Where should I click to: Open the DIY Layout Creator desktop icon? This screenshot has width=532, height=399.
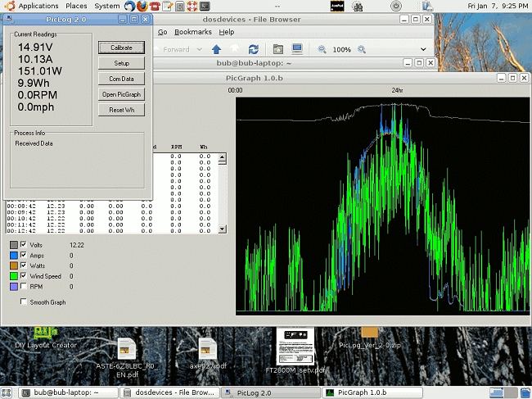point(46,334)
